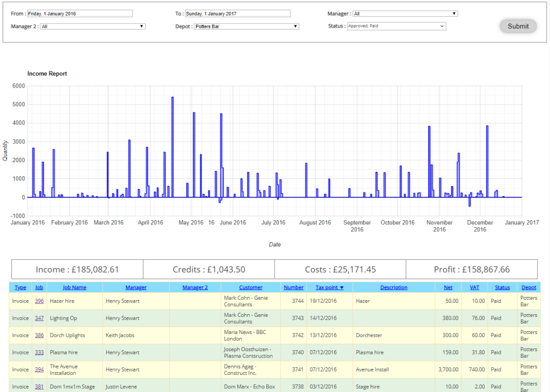Viewport: 550px width, 392px height.
Task: Click the 'Lighting Op' job name cell
Action: pyautogui.click(x=75, y=318)
